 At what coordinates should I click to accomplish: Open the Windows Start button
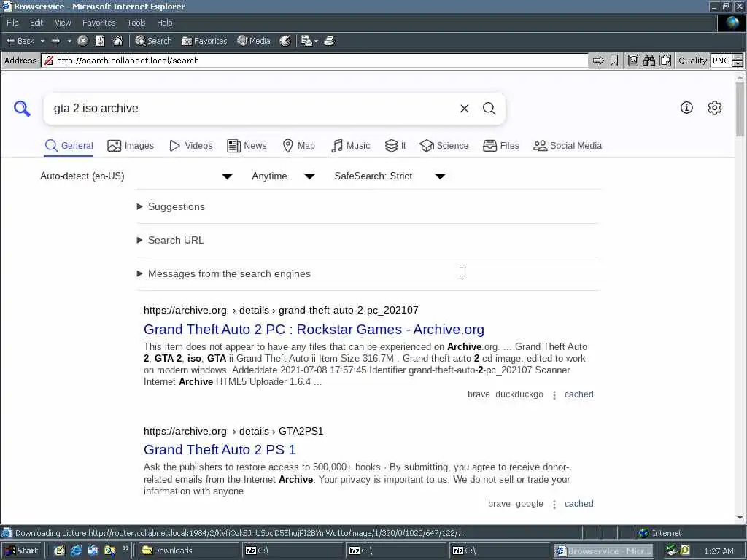pyautogui.click(x=21, y=551)
